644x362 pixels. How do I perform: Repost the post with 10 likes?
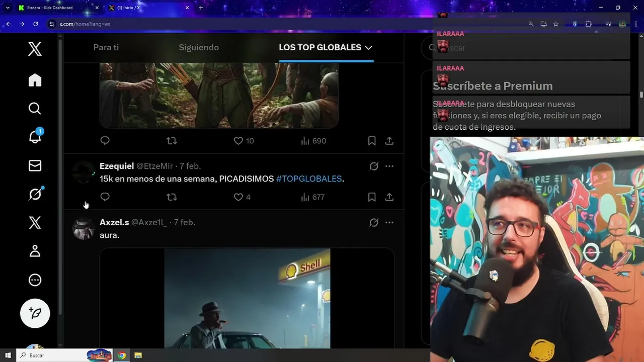click(x=172, y=141)
